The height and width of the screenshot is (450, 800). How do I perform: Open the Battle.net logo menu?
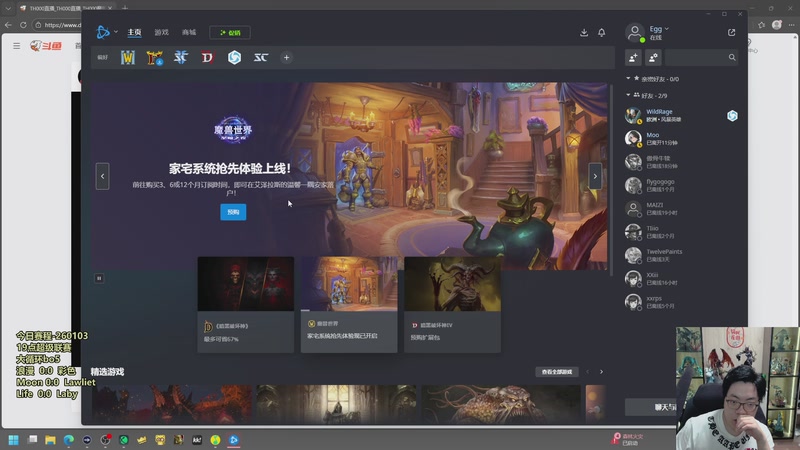point(107,32)
